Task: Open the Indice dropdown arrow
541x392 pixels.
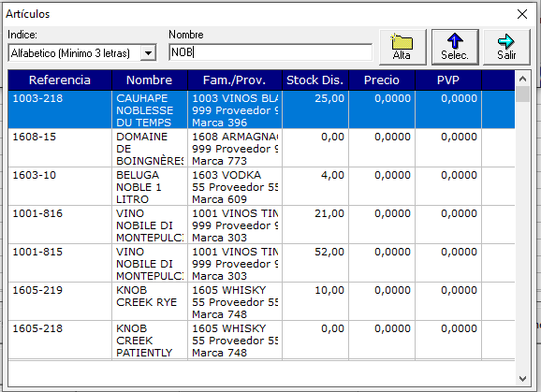Action: [149, 53]
